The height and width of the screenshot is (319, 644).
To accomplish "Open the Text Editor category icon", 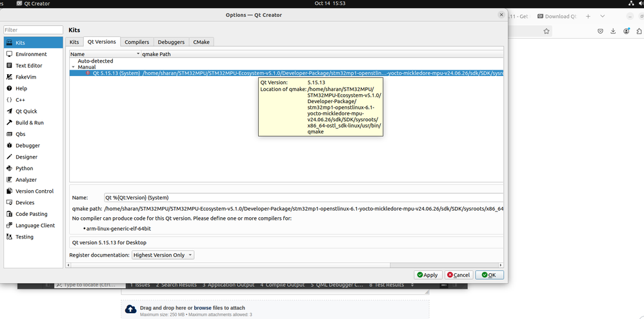I will pyautogui.click(x=10, y=66).
